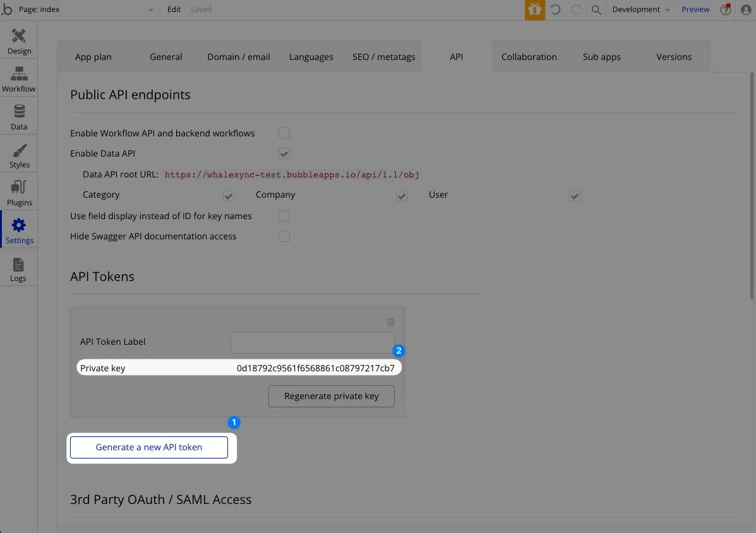Open the Data API root URL link

point(292,174)
